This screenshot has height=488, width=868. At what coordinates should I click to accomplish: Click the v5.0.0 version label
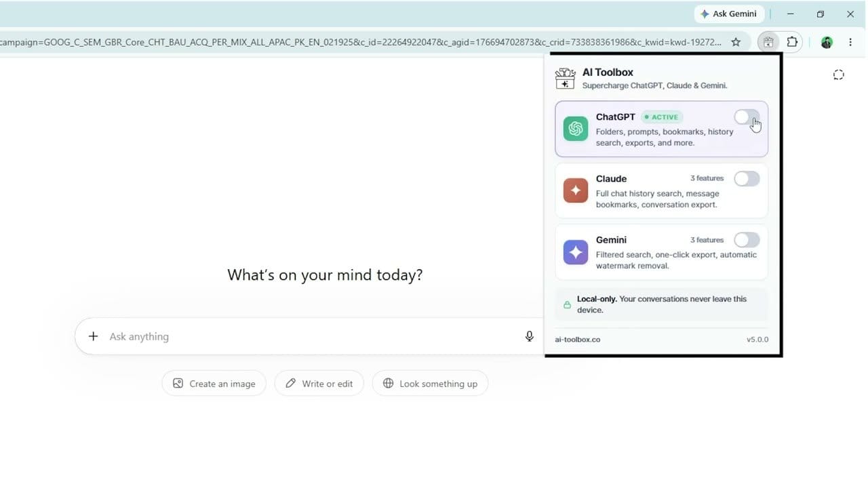pyautogui.click(x=757, y=340)
